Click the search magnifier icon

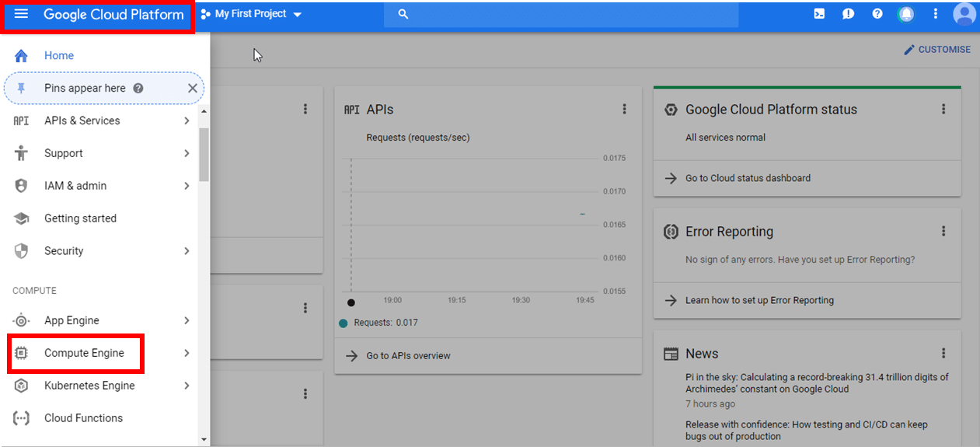[403, 14]
